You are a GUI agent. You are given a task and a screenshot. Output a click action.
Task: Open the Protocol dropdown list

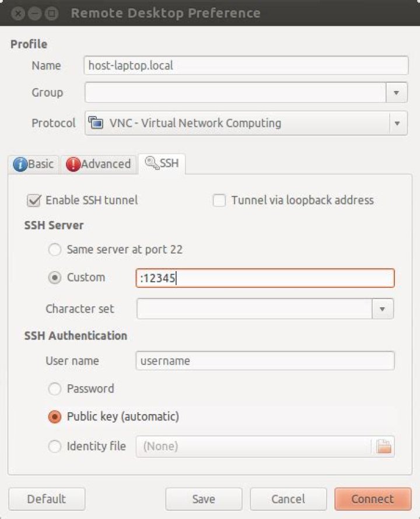pyautogui.click(x=397, y=123)
